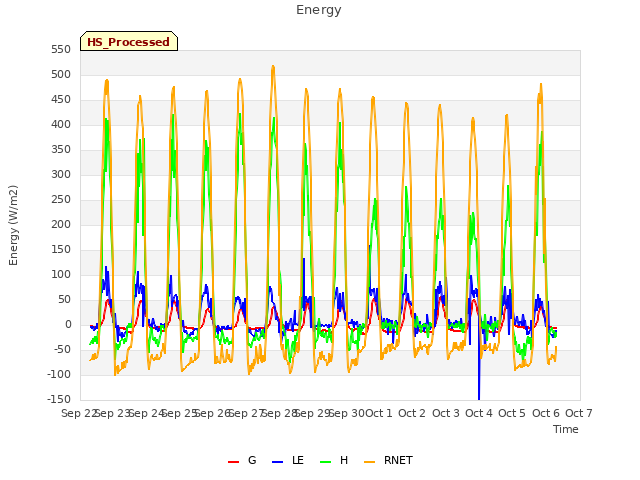Click the 100 y-axis value

(61, 275)
